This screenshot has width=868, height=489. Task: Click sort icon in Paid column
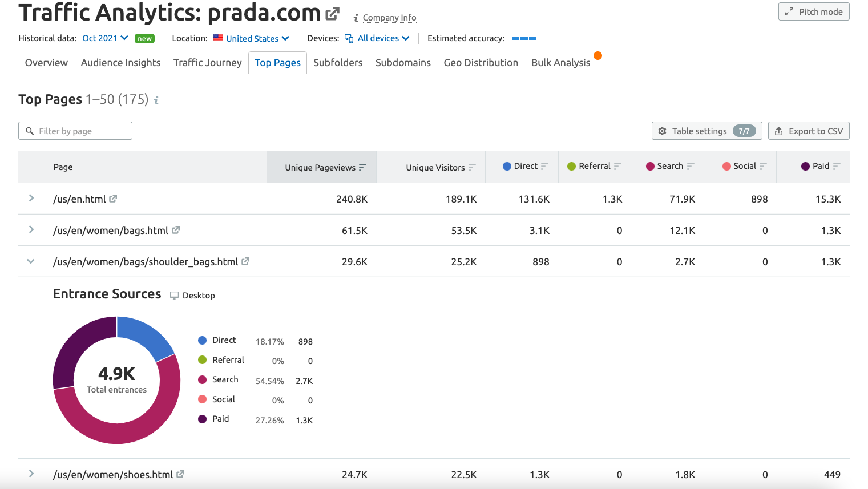[837, 166]
